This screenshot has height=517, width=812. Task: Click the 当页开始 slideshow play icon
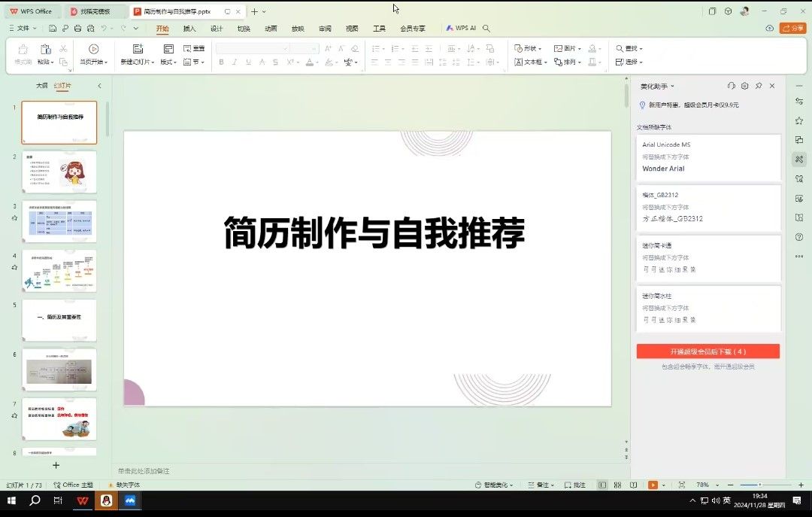[94, 49]
